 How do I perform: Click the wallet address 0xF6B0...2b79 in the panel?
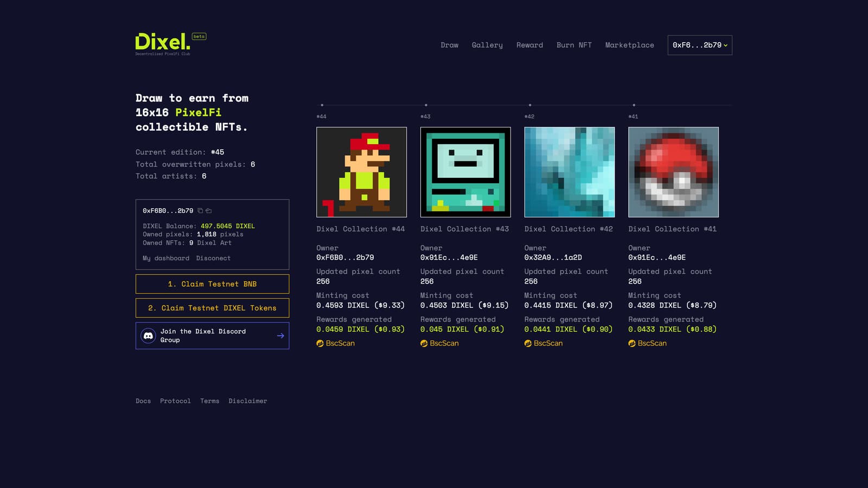168,210
